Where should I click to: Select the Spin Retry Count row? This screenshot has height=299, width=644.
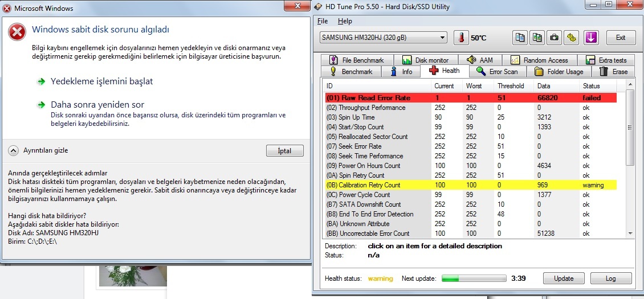pos(471,175)
